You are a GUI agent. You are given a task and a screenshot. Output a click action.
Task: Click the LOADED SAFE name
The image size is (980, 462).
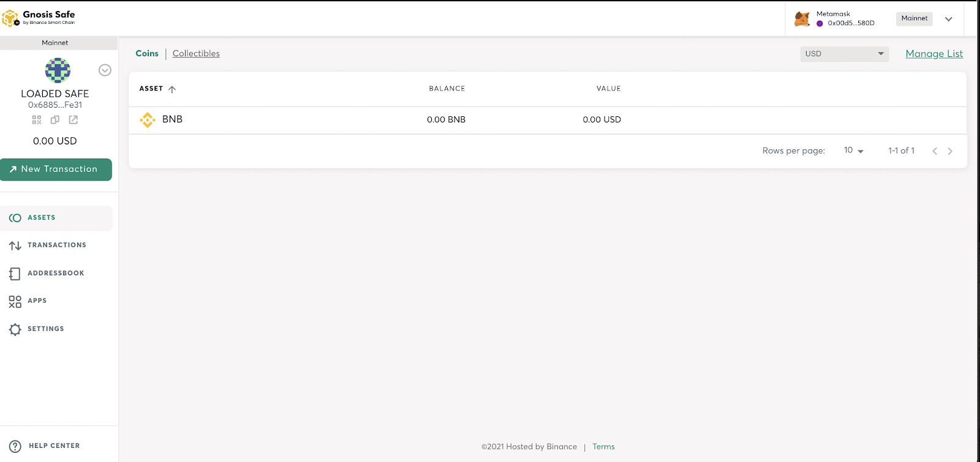(55, 94)
